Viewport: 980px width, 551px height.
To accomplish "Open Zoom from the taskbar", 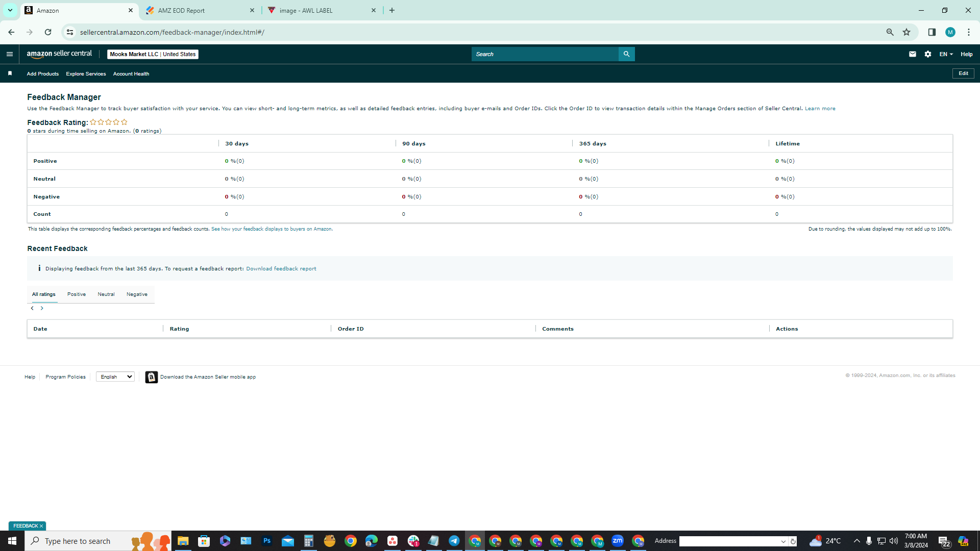I will 618,541.
